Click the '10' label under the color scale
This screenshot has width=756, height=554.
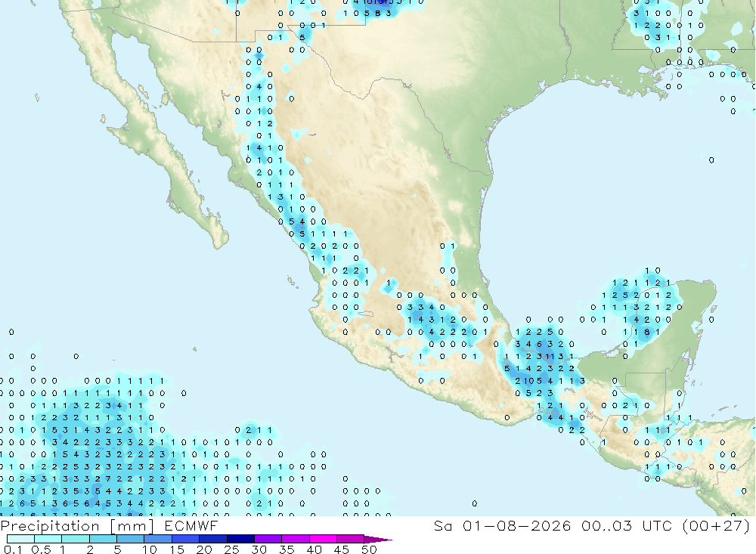click(x=150, y=549)
